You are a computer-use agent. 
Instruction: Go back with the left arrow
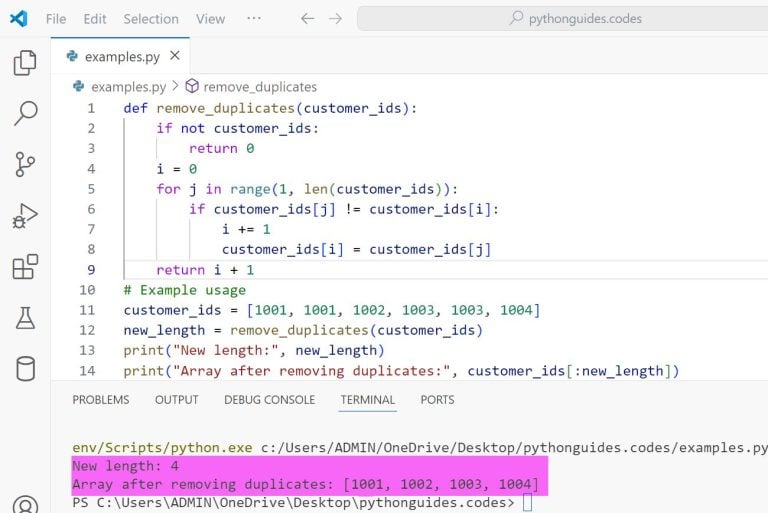pyautogui.click(x=307, y=19)
